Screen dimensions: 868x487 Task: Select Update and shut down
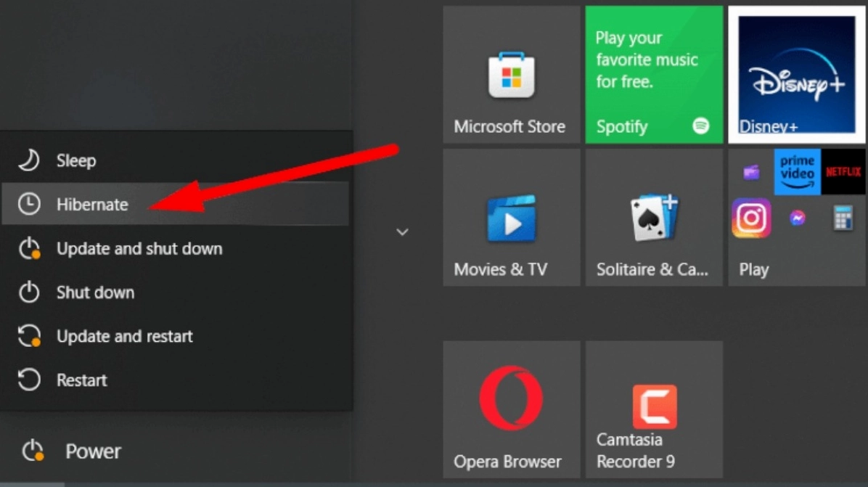coord(139,249)
